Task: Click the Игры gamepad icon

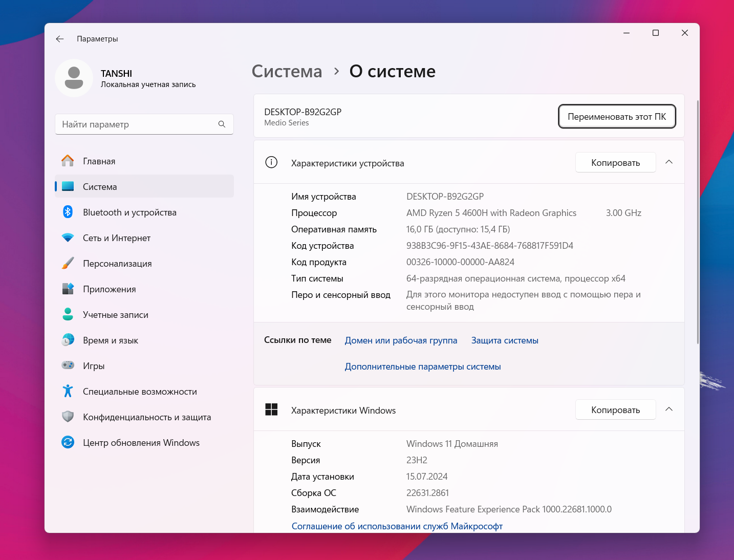Action: click(x=68, y=365)
